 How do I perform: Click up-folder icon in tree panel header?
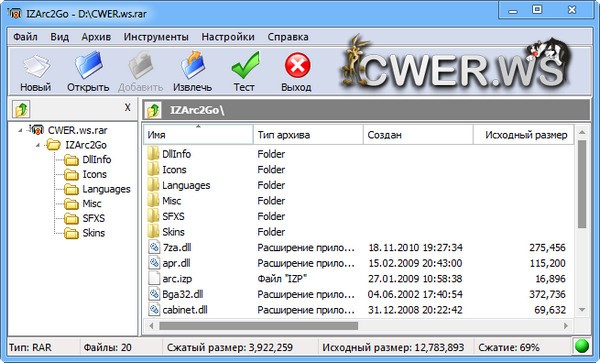21,109
